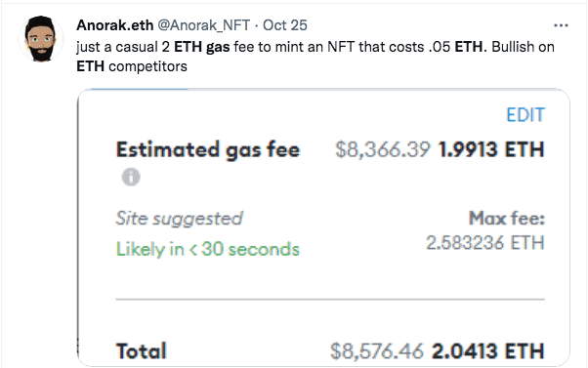Select the 1.9913 ETH gas value
This screenshot has width=588, height=368.
[x=491, y=149]
